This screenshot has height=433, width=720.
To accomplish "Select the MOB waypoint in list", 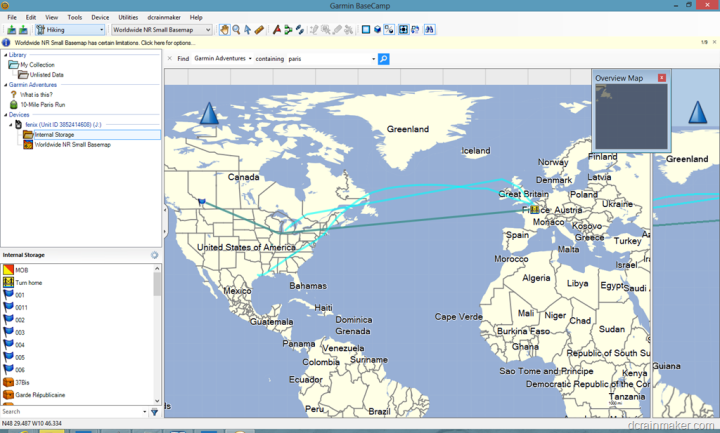I will coord(22,270).
